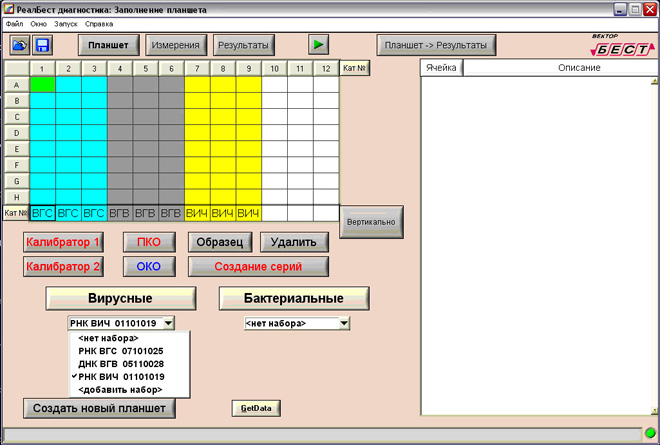Switch to the Планшет tab button

(109, 45)
